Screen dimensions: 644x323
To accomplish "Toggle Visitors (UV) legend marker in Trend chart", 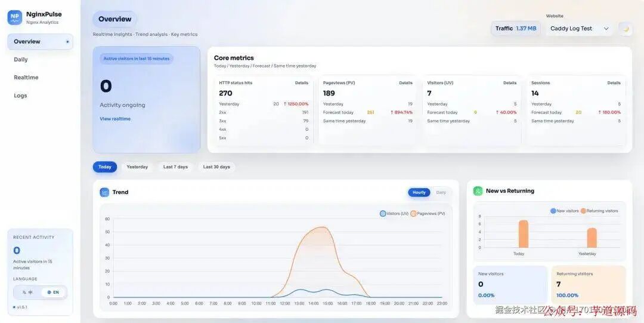I will pos(383,214).
